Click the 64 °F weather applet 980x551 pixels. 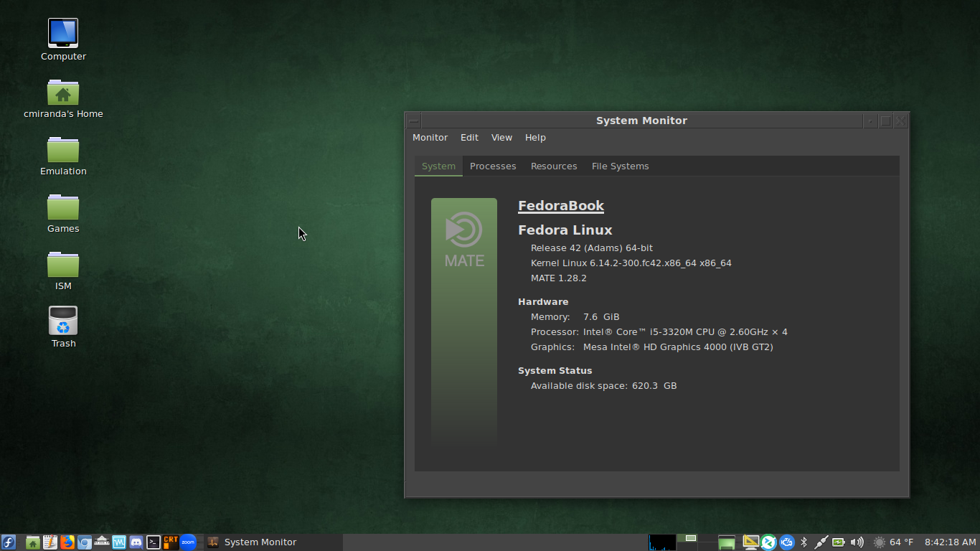pos(893,542)
